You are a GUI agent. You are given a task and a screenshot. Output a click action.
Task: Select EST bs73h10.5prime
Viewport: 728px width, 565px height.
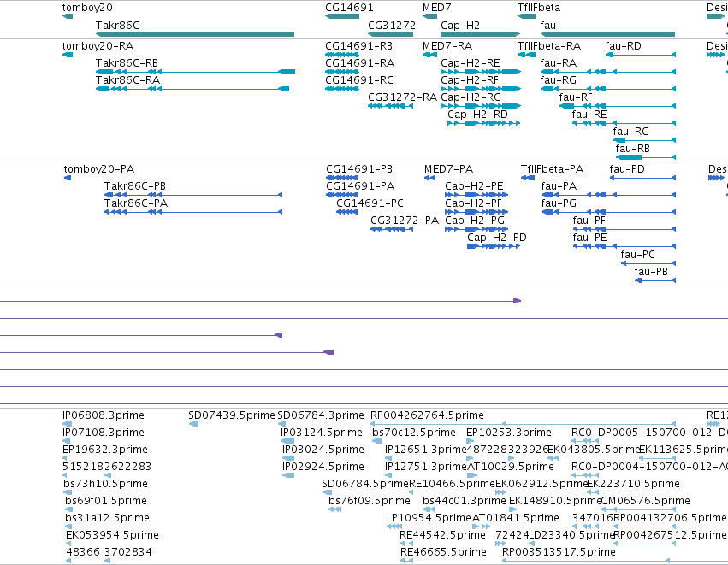[68, 492]
